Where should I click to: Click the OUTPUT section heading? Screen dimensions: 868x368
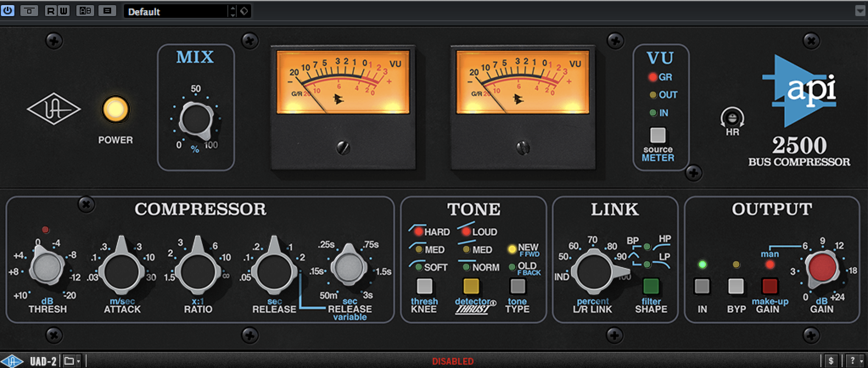click(772, 209)
